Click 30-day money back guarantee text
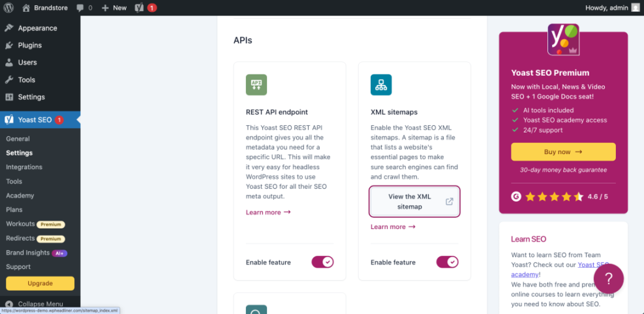The image size is (644, 314). [563, 170]
